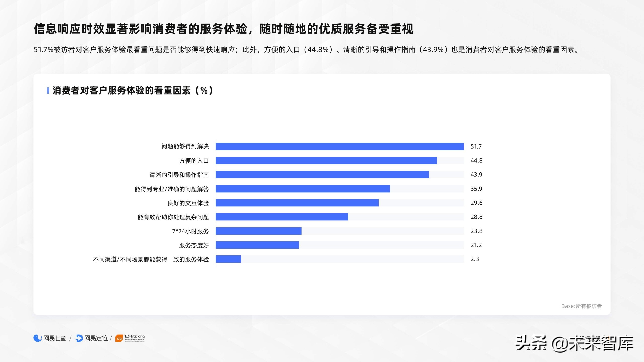Click the bar for 良好的交互体验
Screen dimensions: 644x362
(x=297, y=203)
